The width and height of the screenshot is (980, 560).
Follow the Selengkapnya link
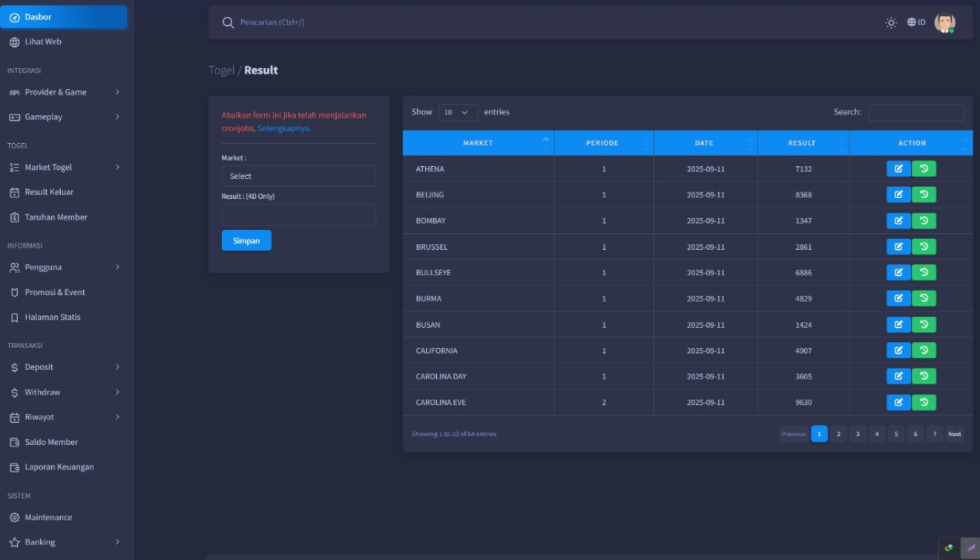click(285, 128)
